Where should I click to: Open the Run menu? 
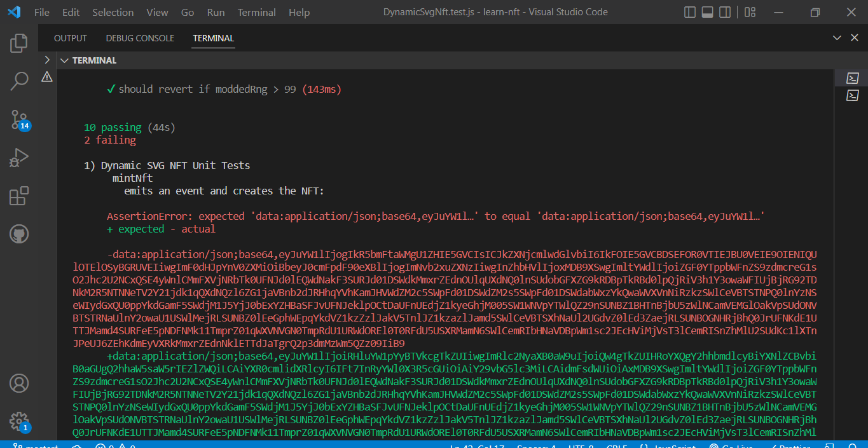tap(216, 12)
